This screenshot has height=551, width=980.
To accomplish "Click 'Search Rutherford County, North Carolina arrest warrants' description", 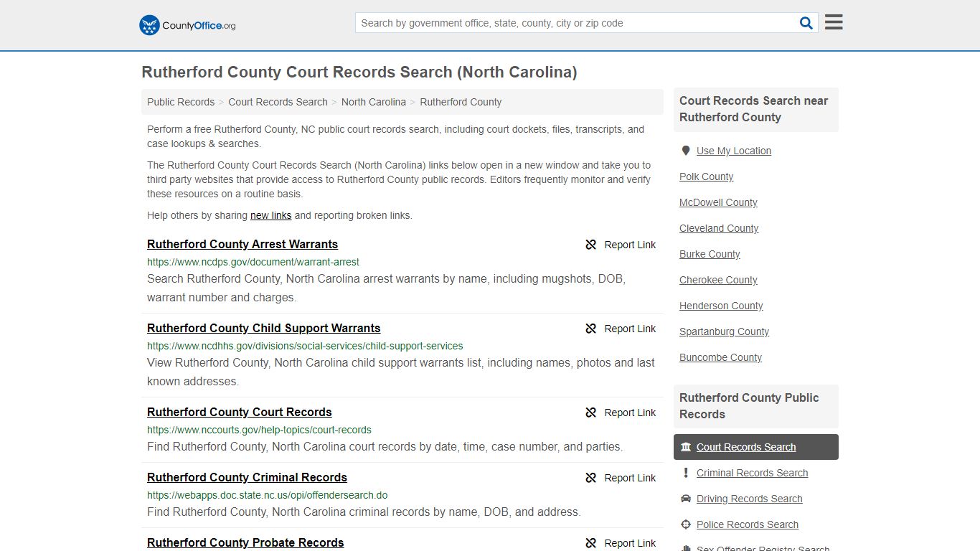I will click(x=386, y=288).
